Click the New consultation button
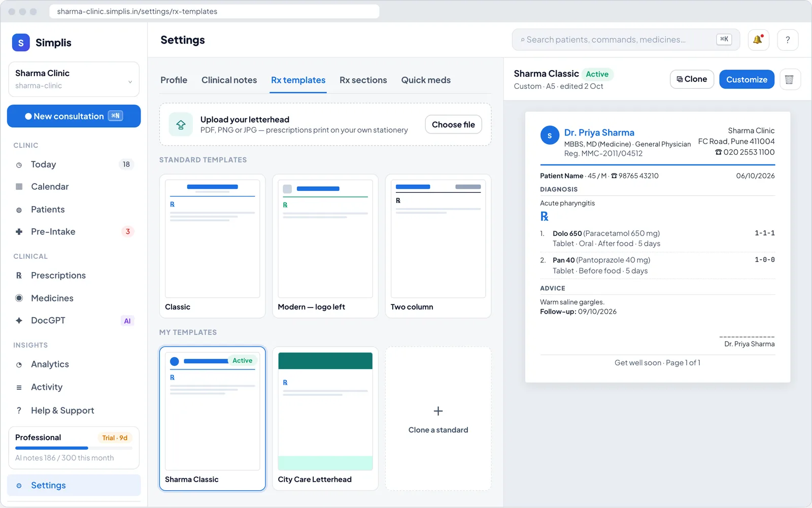The width and height of the screenshot is (812, 508). point(74,116)
